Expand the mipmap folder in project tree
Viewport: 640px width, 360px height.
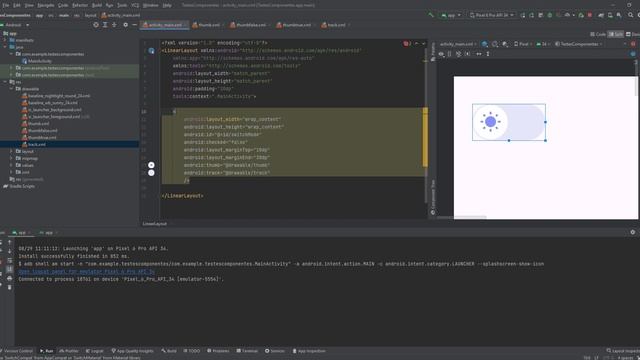tap(11, 158)
